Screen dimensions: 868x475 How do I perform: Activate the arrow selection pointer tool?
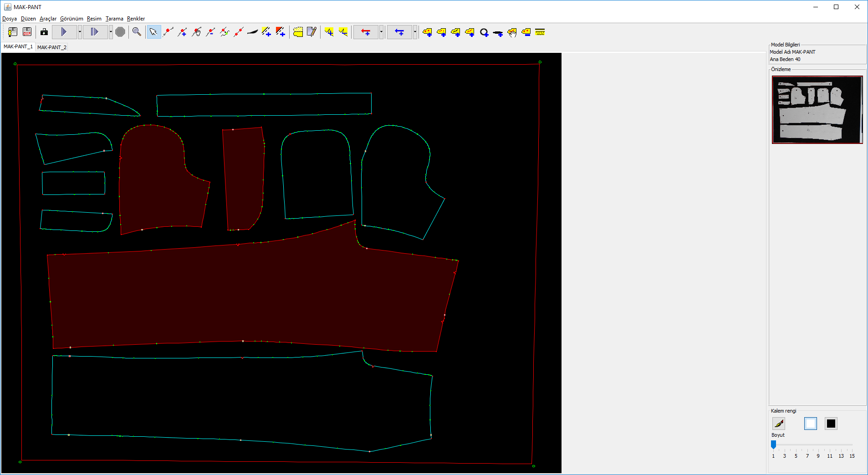click(153, 32)
